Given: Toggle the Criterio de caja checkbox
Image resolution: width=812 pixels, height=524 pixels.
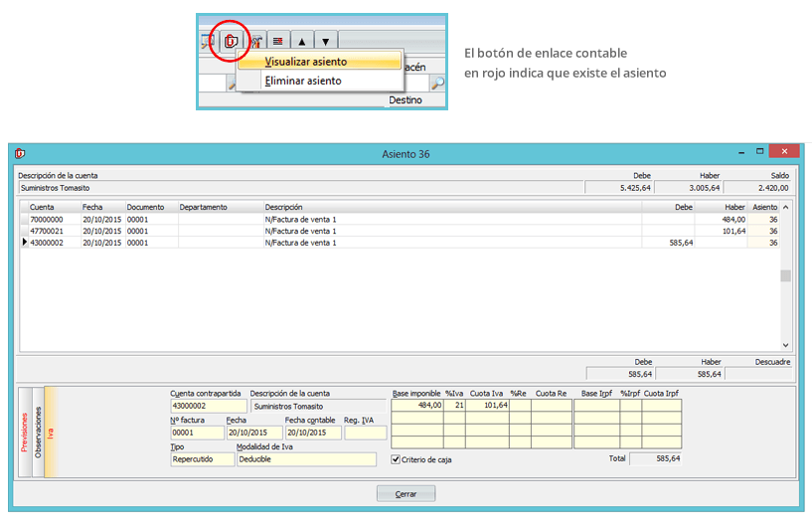Looking at the screenshot, I should [397, 459].
